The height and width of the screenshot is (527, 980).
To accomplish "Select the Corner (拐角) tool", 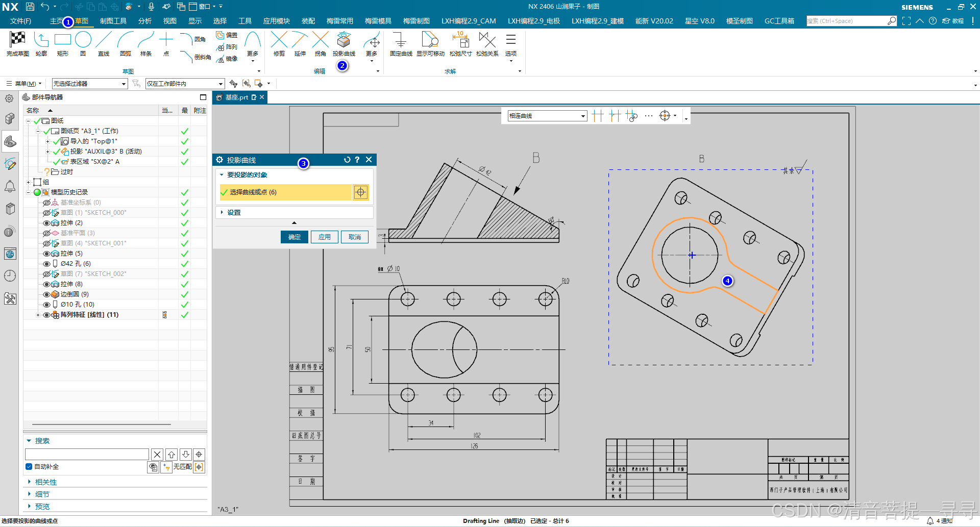I will 321,40.
